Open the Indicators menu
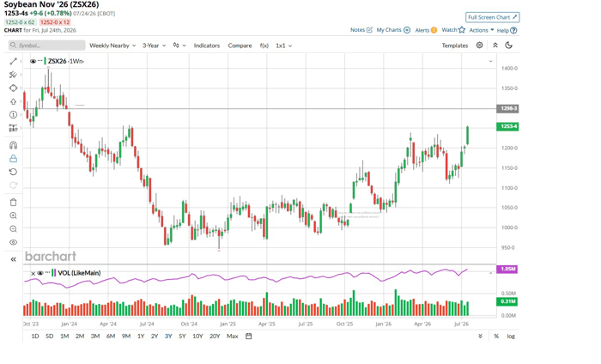The height and width of the screenshot is (364, 601). (207, 45)
